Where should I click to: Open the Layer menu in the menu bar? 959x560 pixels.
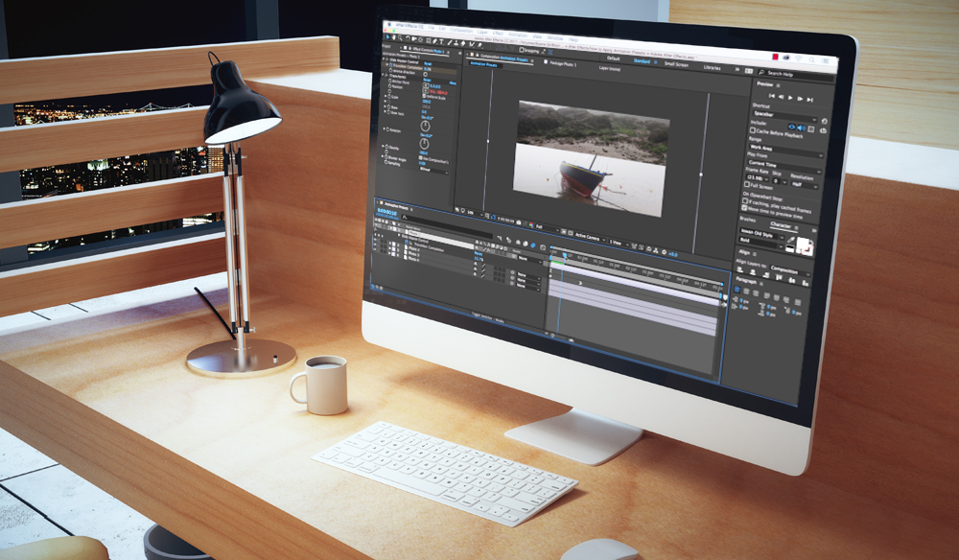[482, 32]
